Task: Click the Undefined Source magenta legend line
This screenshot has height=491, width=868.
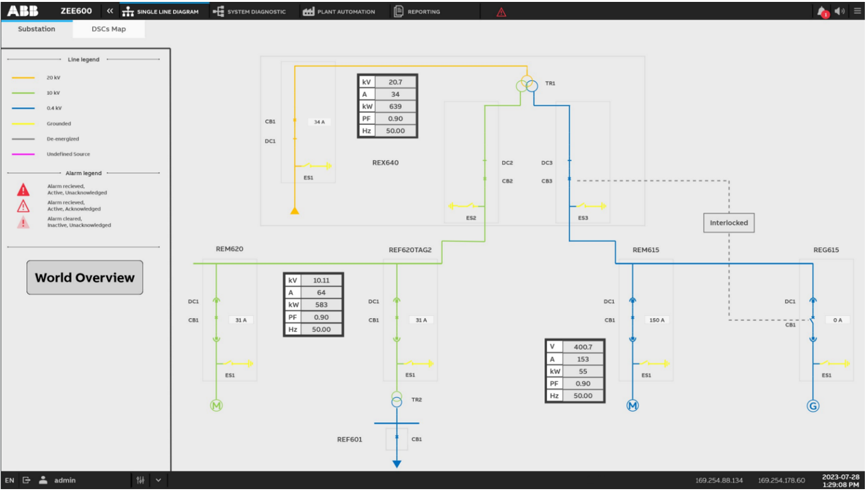Action: 23,154
